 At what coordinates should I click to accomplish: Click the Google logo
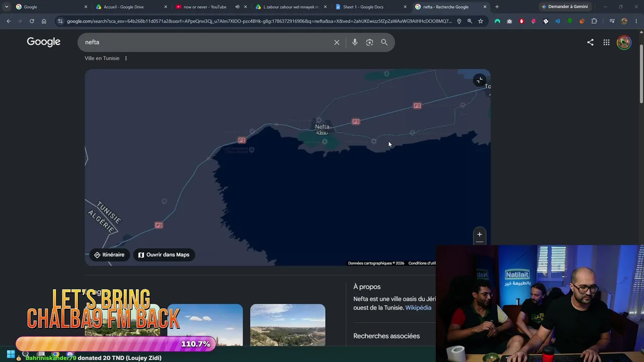(44, 42)
